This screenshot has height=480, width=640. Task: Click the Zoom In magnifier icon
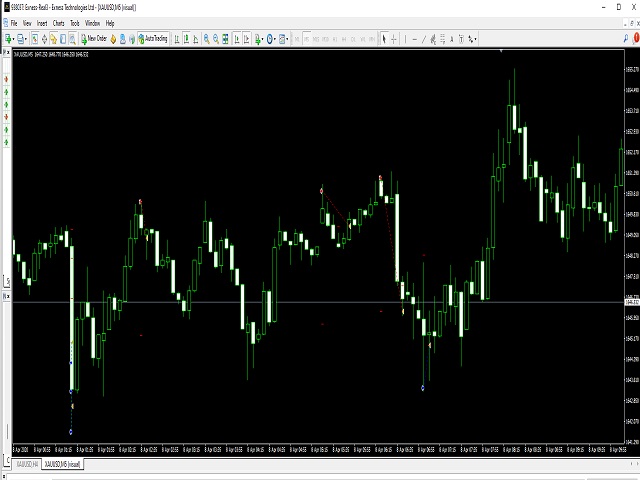pos(207,39)
